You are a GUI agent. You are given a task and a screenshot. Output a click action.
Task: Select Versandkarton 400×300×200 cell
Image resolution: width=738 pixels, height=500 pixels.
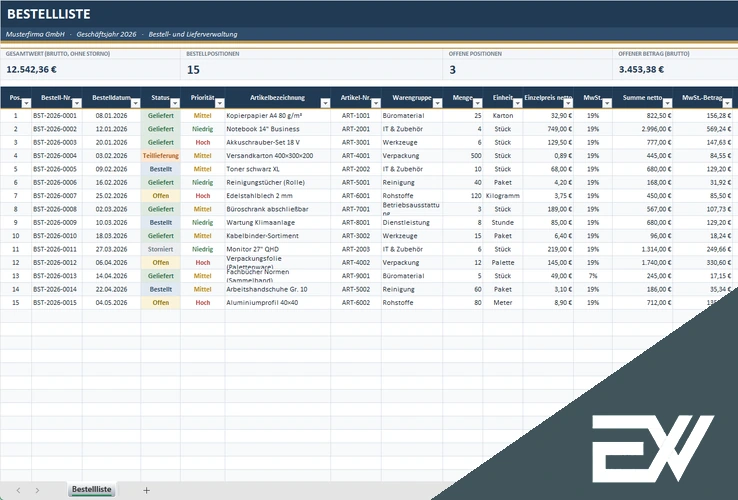[278, 155]
